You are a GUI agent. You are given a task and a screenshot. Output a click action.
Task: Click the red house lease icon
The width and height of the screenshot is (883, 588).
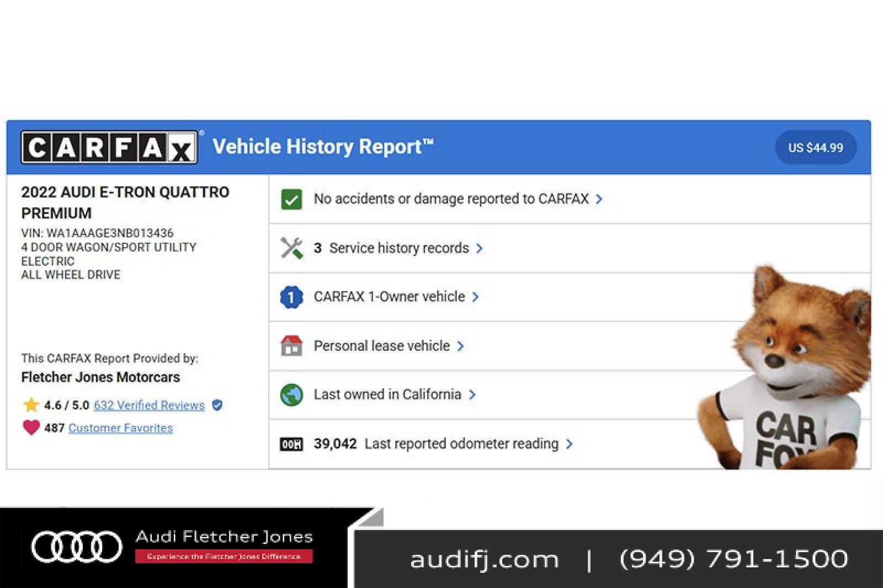291,345
